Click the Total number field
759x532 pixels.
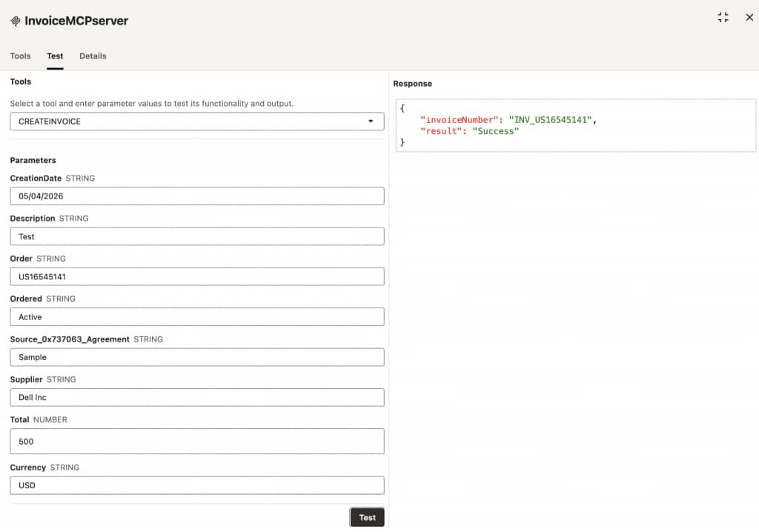click(x=197, y=441)
